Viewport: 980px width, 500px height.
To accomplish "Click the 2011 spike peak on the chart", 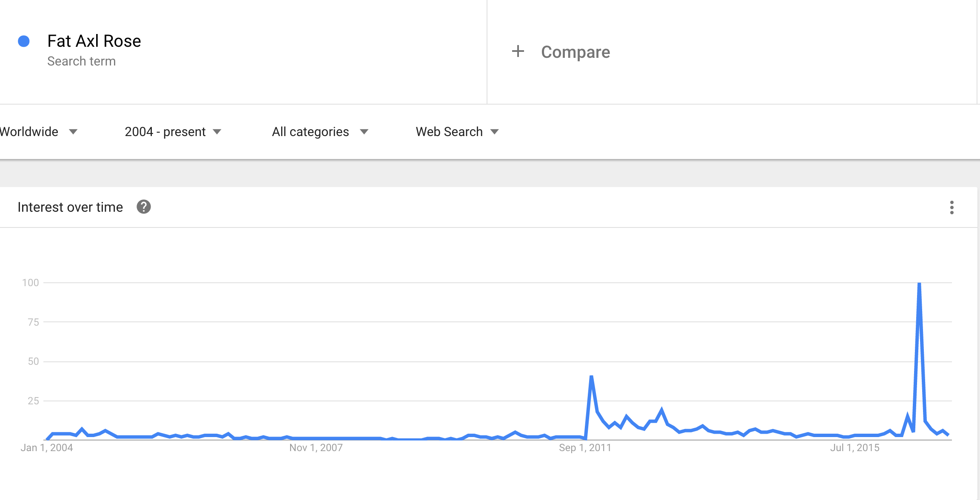I will point(591,377).
